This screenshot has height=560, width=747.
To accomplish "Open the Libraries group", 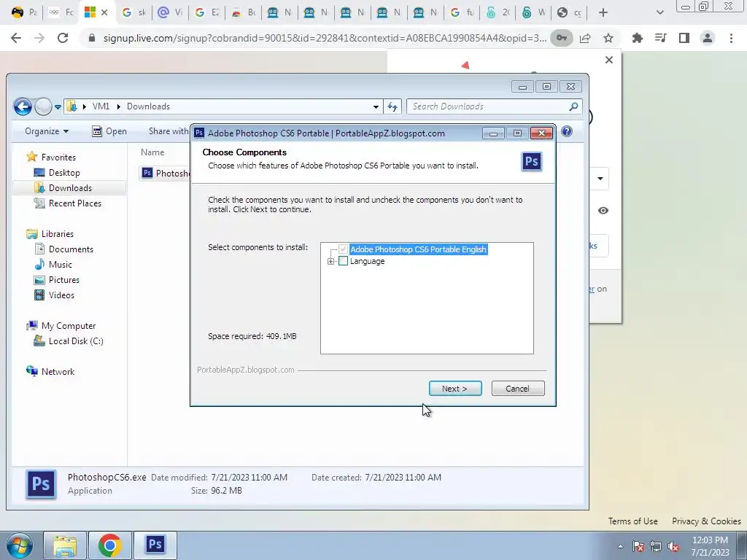I will [x=50, y=234].
